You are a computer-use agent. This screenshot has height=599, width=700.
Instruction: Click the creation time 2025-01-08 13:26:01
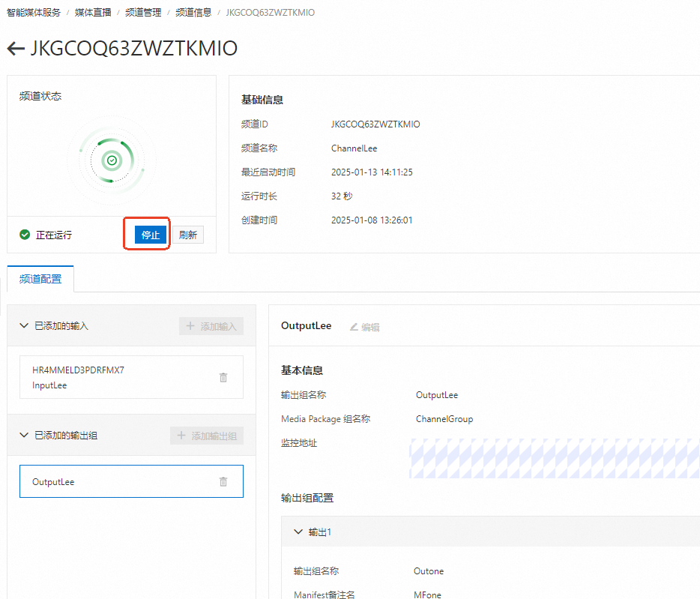pos(372,220)
